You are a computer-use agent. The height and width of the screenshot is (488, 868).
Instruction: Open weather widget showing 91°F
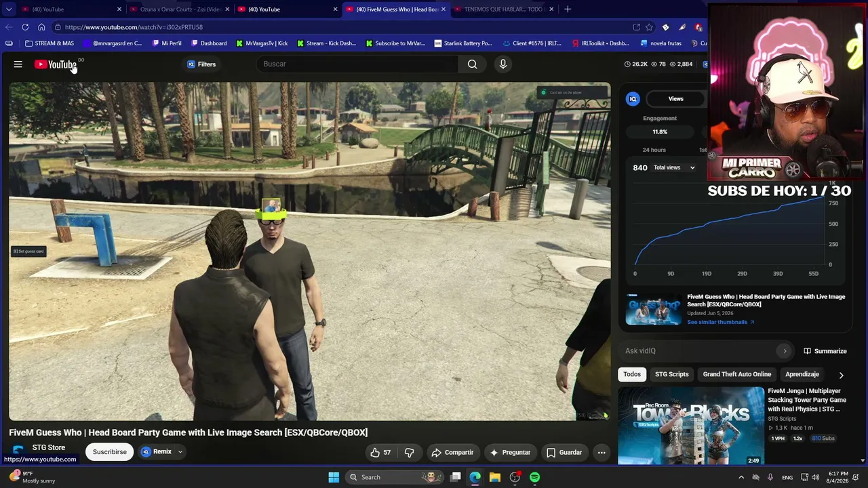point(34,477)
